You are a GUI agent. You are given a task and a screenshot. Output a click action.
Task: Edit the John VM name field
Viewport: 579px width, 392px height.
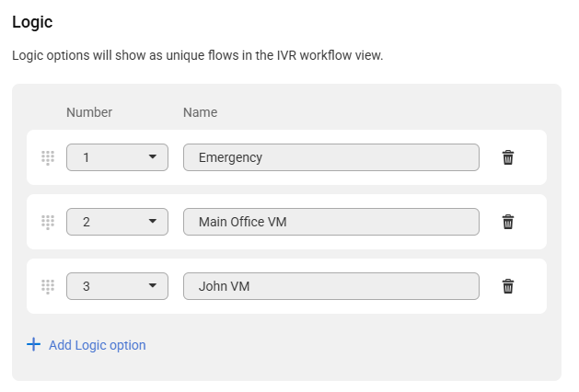pyautogui.click(x=331, y=286)
